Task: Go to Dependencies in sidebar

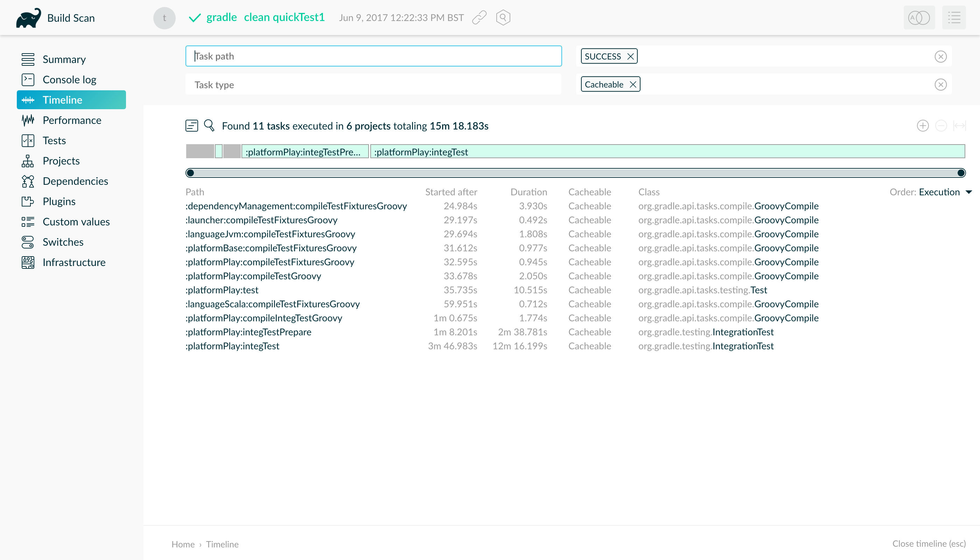Action: (x=75, y=181)
